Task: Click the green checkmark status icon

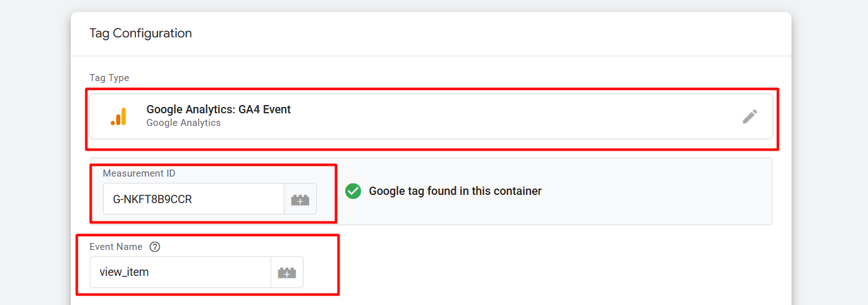Action: [x=353, y=191]
